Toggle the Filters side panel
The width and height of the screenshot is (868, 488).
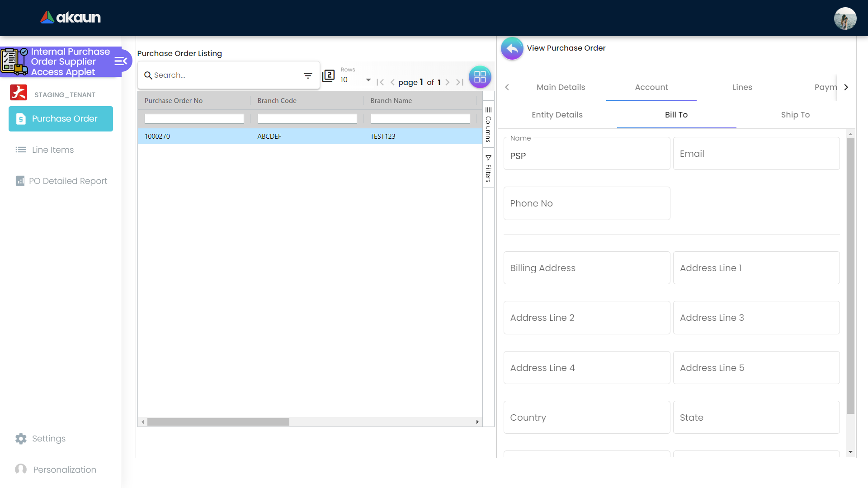[x=488, y=168]
